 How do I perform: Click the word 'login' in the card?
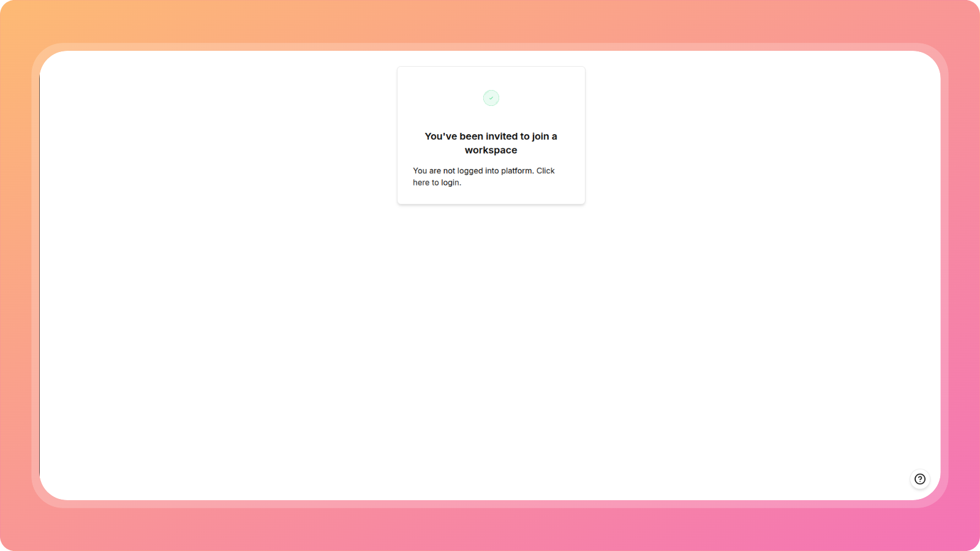(450, 182)
